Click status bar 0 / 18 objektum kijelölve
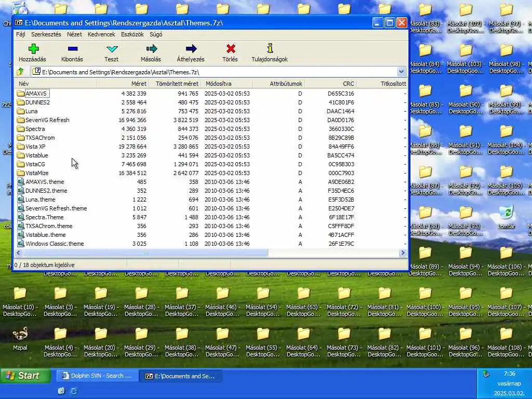The height and width of the screenshot is (399, 532). 45,265
